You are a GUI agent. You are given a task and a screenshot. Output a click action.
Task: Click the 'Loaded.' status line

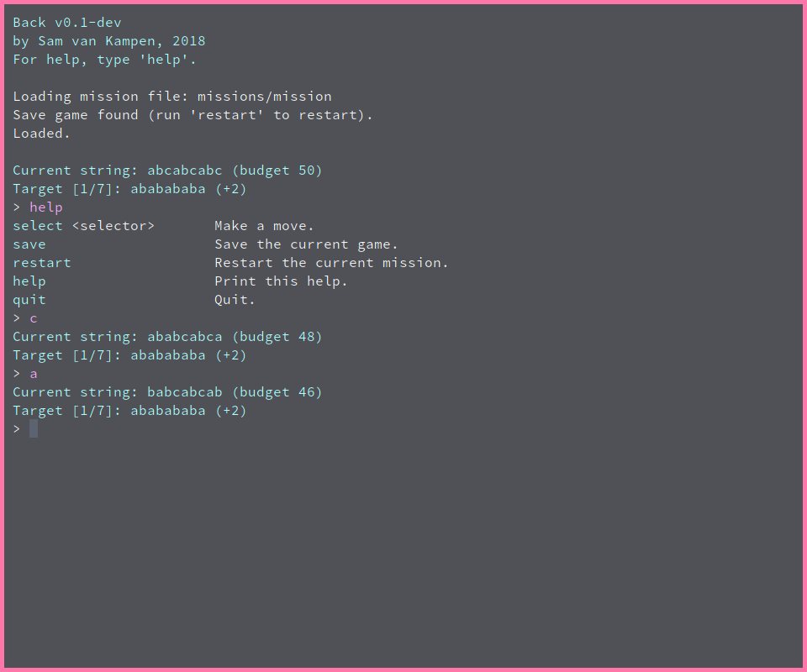click(42, 134)
